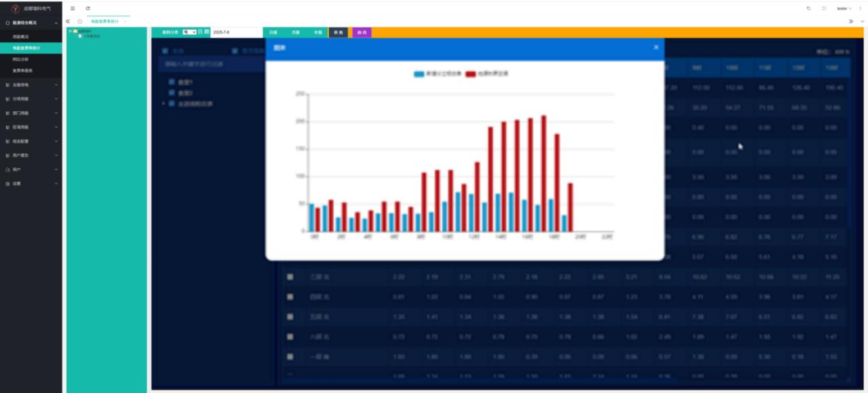Click the hamburger menu collapse icon
Screen dimensions: 868x393
(73, 8)
